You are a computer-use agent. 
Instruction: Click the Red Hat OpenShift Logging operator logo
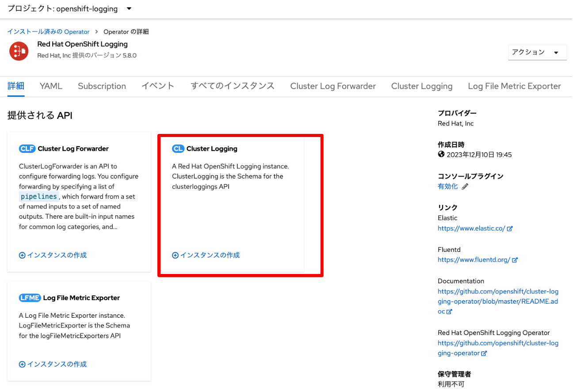pyautogui.click(x=19, y=51)
